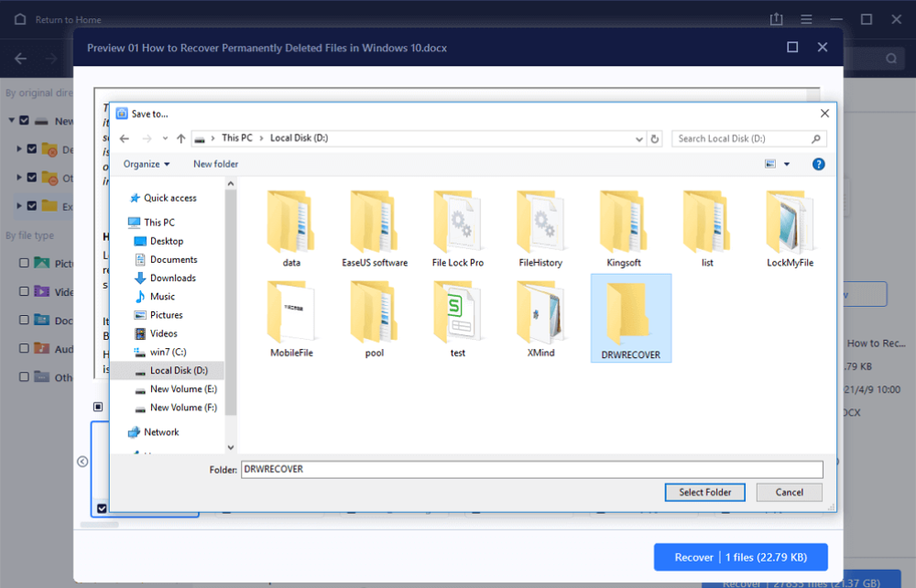Select This PC in navigation pane
The height and width of the screenshot is (588, 916).
151,223
